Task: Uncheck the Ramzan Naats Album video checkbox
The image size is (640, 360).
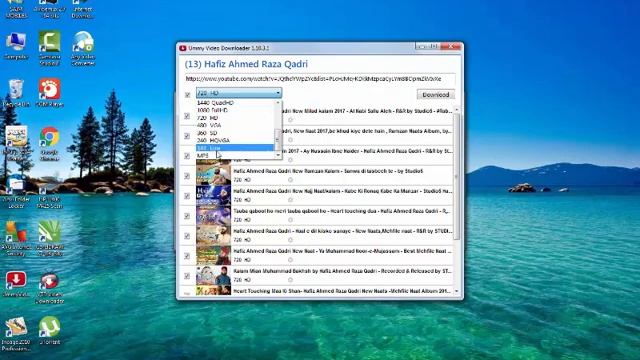Action: pos(187,136)
